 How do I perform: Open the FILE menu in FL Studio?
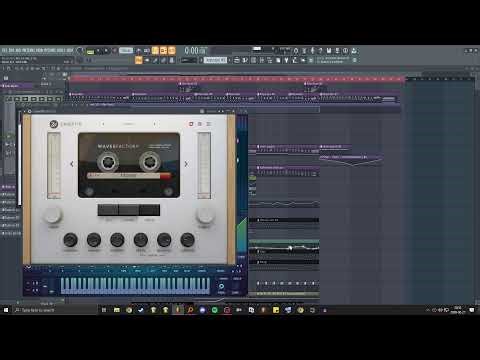coord(5,50)
